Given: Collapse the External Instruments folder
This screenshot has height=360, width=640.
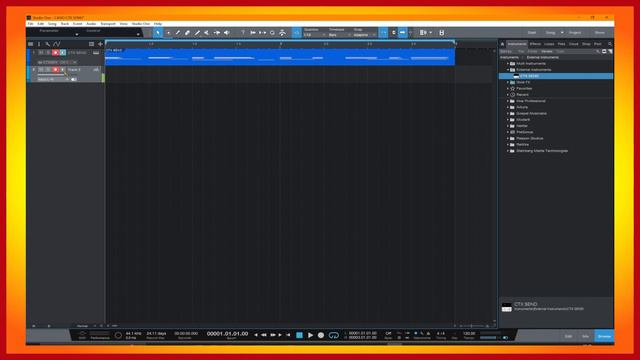Looking at the screenshot, I should point(508,70).
